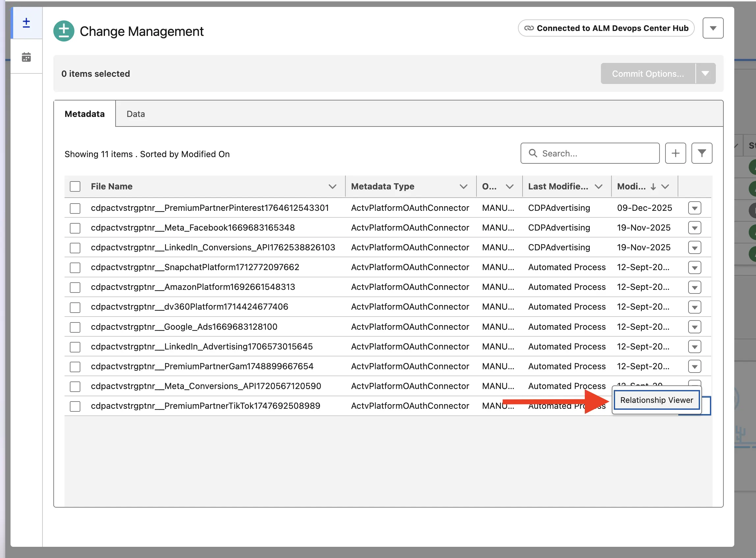Check the Google_Ads1669683128100 row checkbox

coord(75,327)
